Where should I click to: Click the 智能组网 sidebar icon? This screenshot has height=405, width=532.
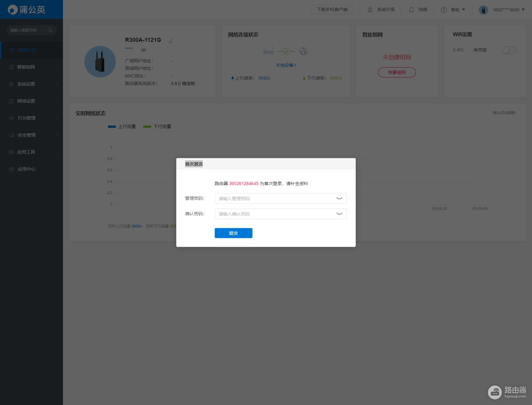11,67
